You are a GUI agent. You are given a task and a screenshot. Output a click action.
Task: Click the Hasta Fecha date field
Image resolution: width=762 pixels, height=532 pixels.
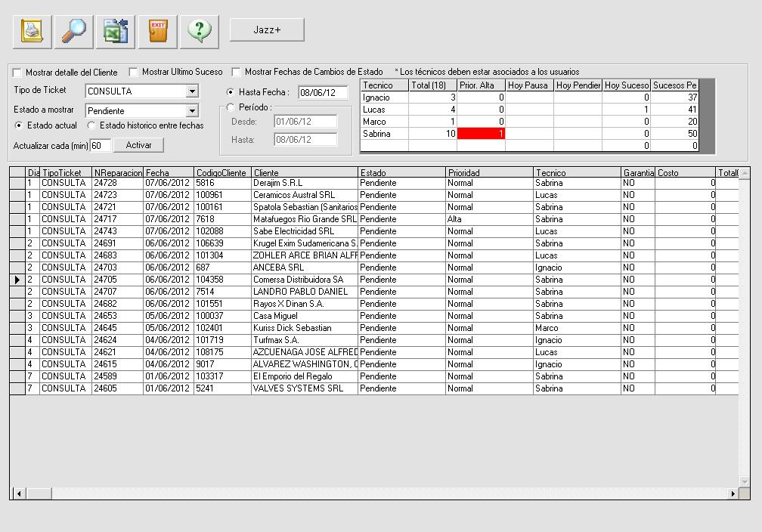tap(323, 93)
